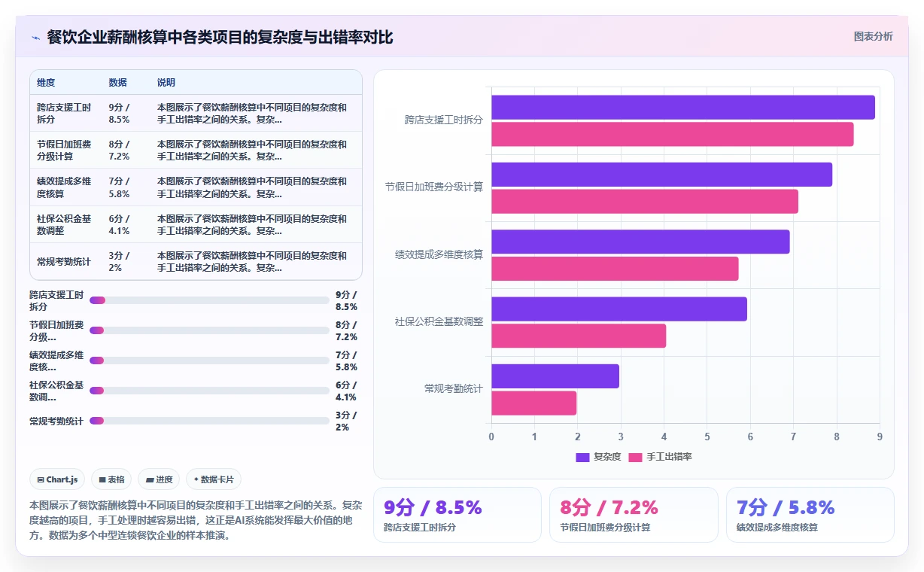Click progress value 3分 / 2% label

pyautogui.click(x=346, y=421)
